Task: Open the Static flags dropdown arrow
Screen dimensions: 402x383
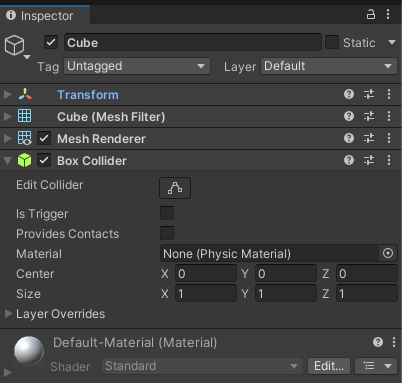Action: click(392, 42)
